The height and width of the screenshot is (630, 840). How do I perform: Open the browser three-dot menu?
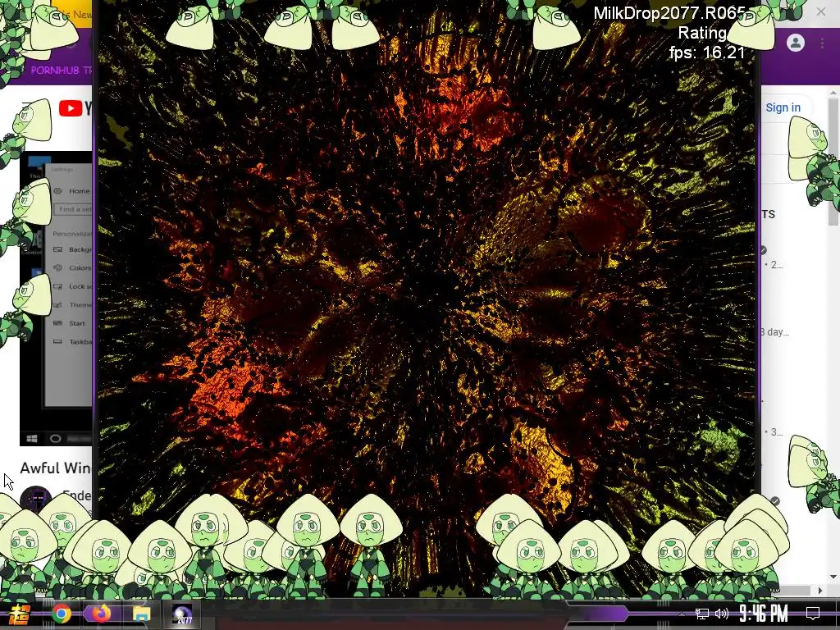pos(822,43)
